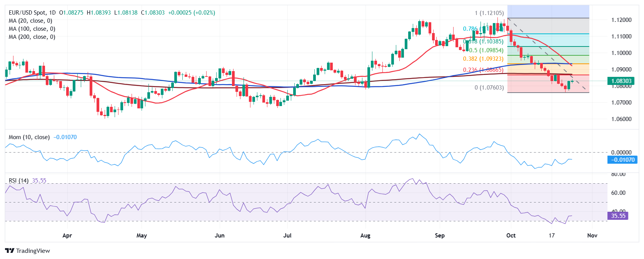Click the Fibonacci 1 (1.12105) level label

tap(489, 13)
